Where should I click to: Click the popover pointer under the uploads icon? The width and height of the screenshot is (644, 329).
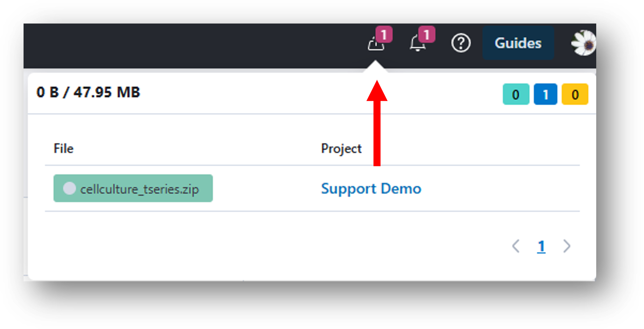(375, 67)
